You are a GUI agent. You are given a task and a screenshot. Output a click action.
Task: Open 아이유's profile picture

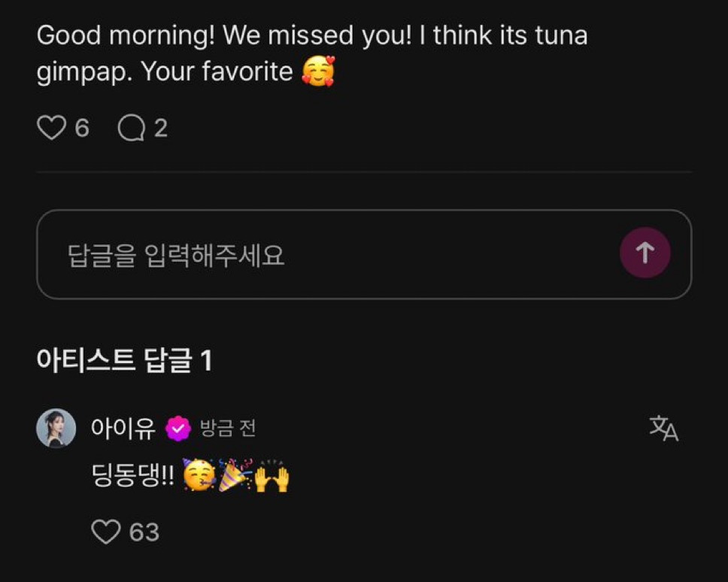56,429
